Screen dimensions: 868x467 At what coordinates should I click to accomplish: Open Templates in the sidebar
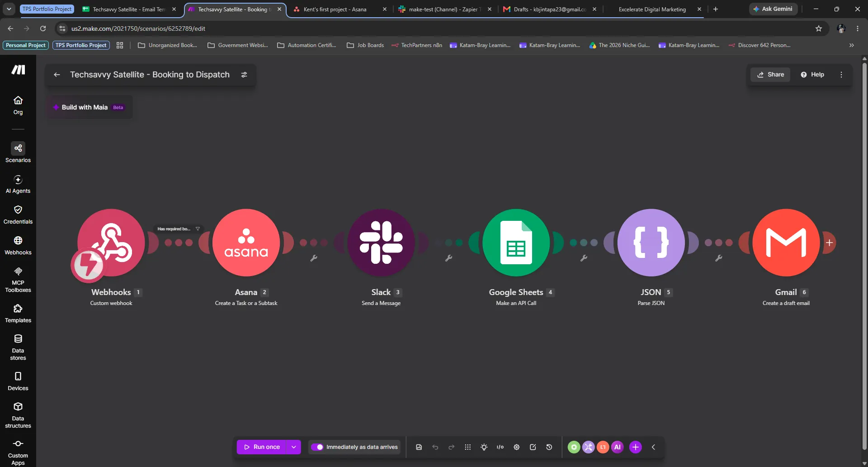18,314
